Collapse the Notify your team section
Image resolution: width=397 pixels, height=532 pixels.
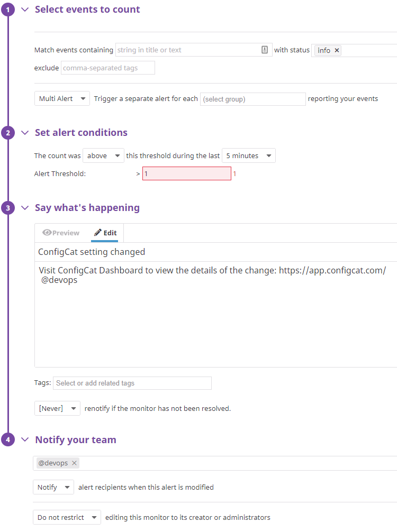coord(25,440)
